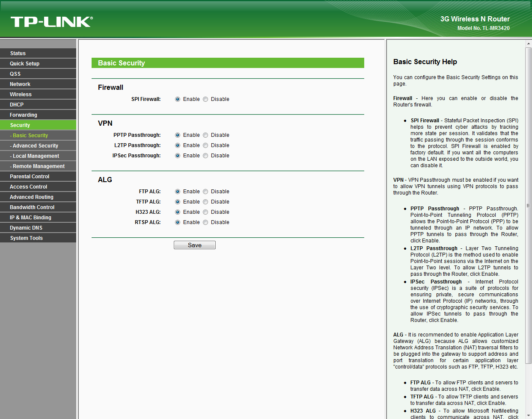Open Remote Management settings
Image resolution: width=532 pixels, height=419 pixels.
coord(39,166)
